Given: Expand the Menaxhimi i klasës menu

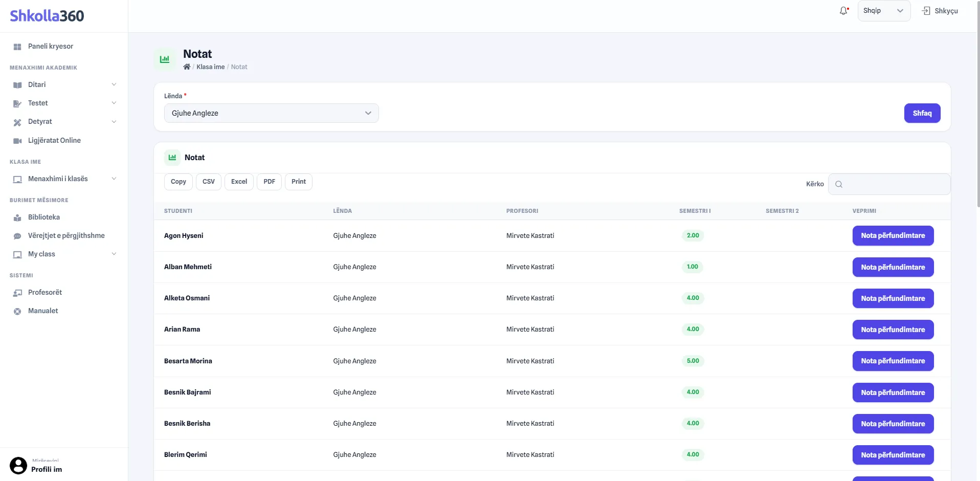Looking at the screenshot, I should [64, 179].
